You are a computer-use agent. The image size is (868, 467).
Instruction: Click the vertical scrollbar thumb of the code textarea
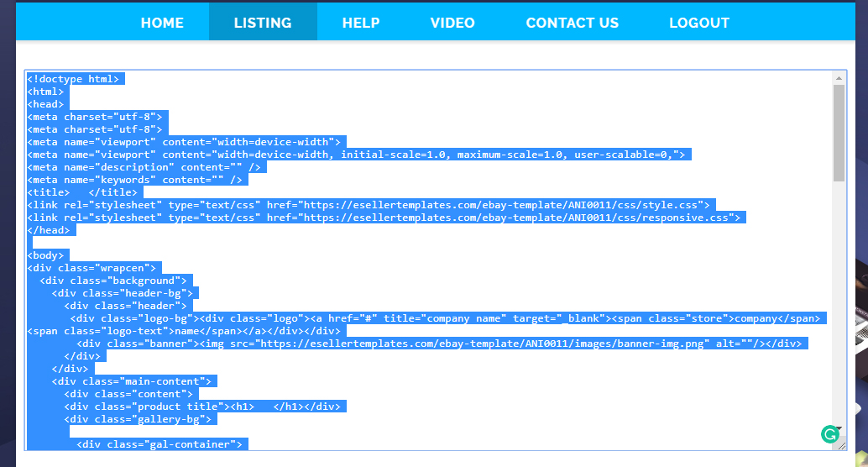(839, 133)
